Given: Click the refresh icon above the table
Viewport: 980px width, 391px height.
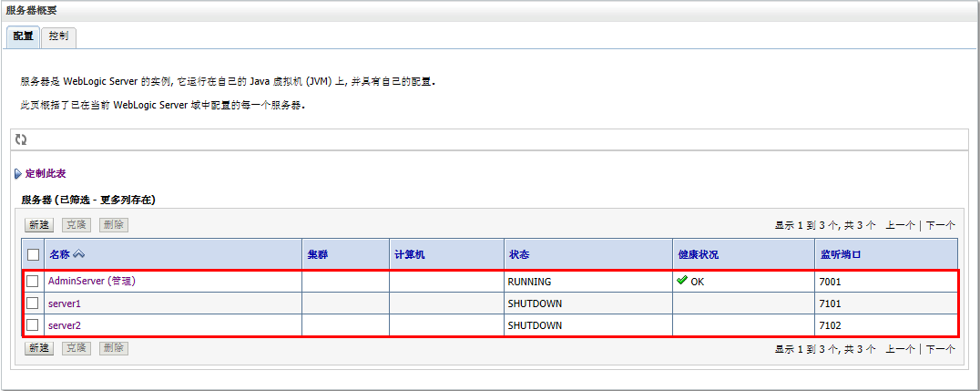Looking at the screenshot, I should (21, 139).
